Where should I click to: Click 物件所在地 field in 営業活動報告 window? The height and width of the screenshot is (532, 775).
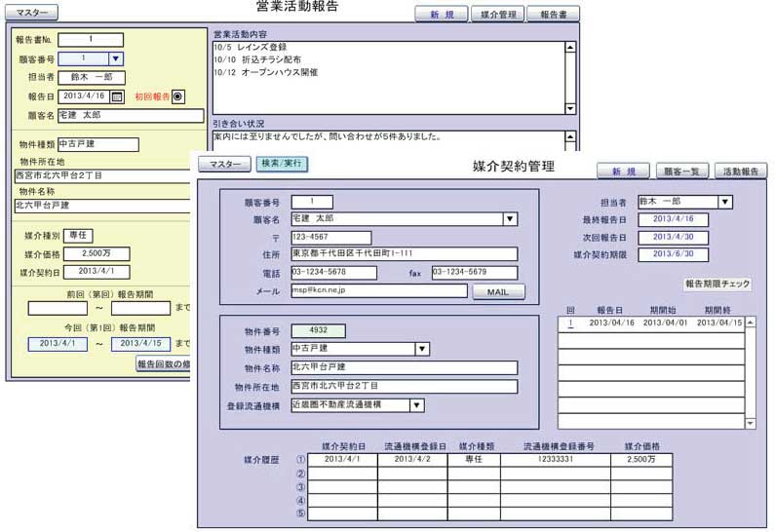pos(102,175)
